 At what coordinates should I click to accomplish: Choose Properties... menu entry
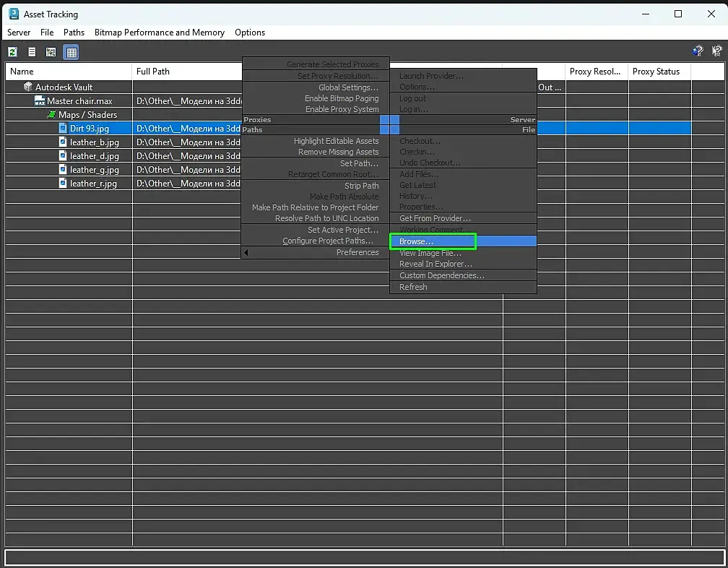[463, 207]
